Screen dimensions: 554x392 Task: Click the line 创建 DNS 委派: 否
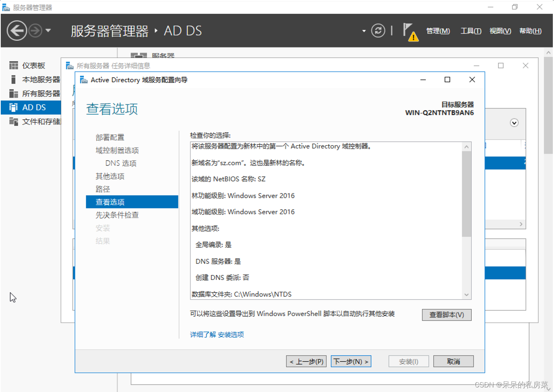pyautogui.click(x=222, y=278)
